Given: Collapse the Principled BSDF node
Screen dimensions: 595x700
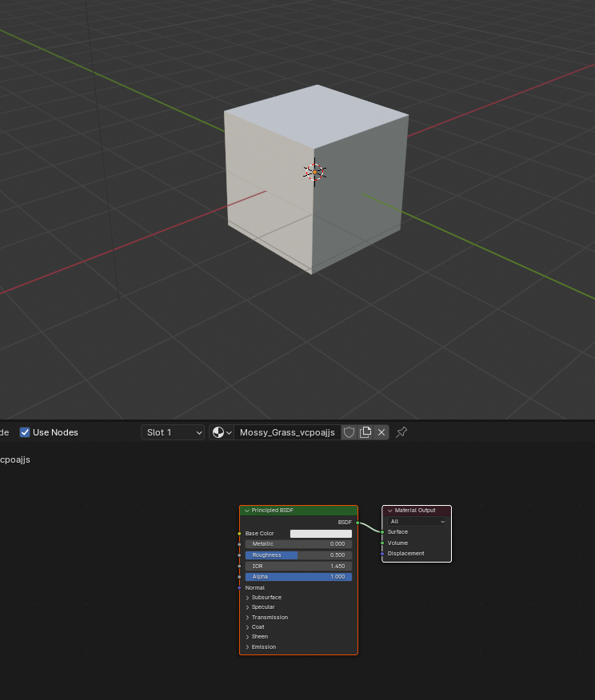Looking at the screenshot, I should click(x=247, y=511).
